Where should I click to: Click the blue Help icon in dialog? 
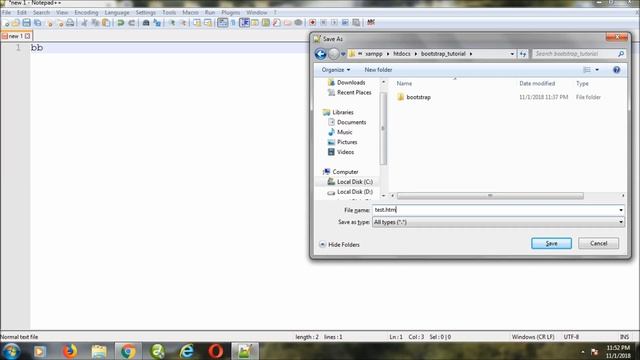pos(616,70)
